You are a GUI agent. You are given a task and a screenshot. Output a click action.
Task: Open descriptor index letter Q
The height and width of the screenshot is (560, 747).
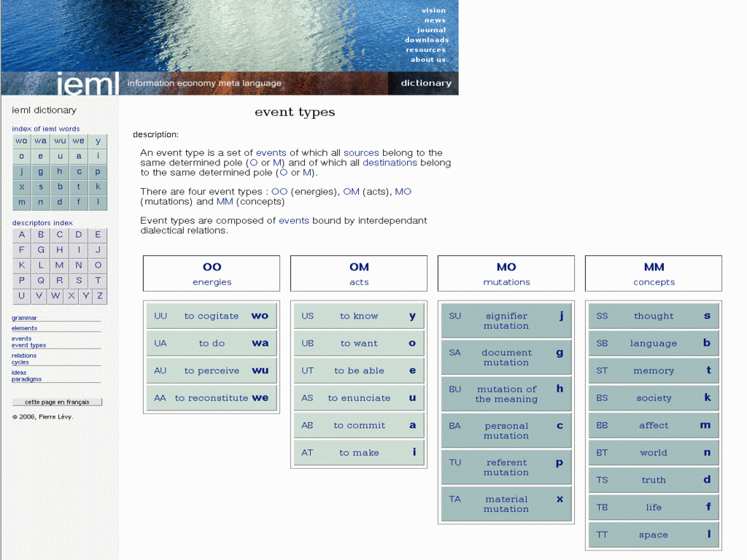coord(41,281)
